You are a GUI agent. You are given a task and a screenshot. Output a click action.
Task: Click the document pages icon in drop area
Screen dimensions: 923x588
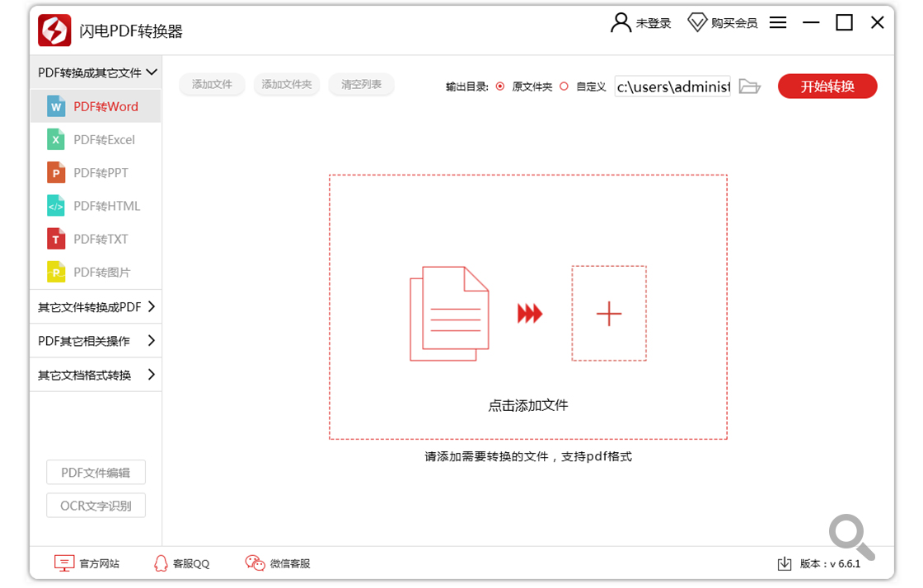449,314
